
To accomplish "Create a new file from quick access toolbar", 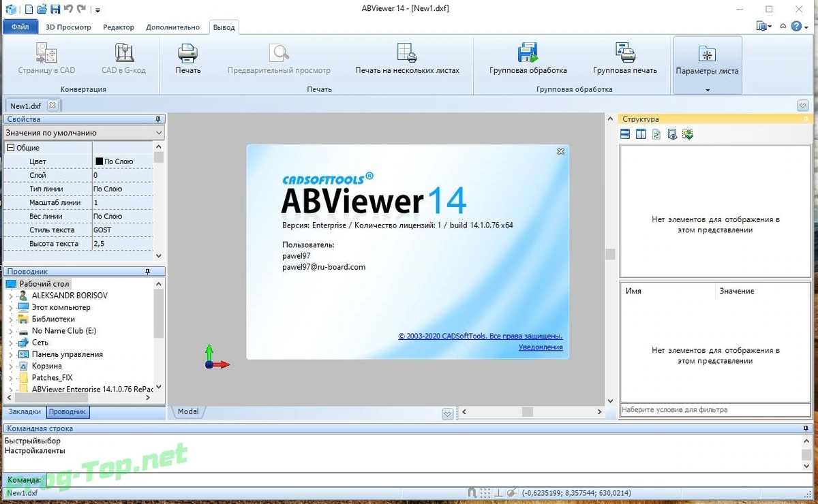I will (29, 9).
